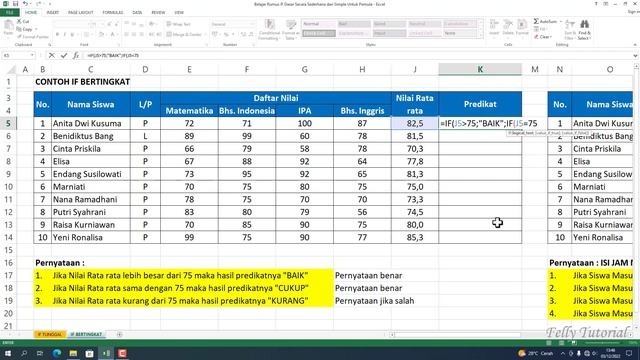Click the Undo arrow in quick access toolbar
The height and width of the screenshot is (360, 640).
point(25,4)
